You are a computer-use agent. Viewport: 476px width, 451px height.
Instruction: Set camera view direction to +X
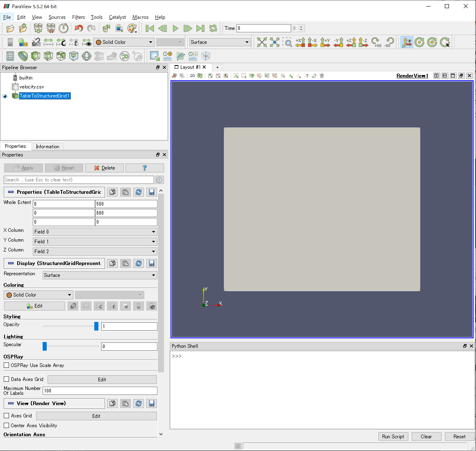(x=301, y=42)
